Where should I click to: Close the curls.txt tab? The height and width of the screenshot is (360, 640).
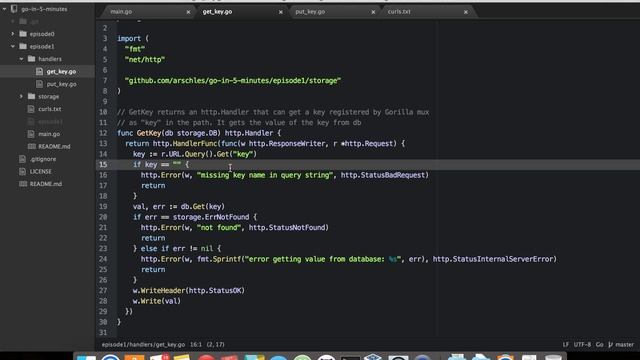coord(466,12)
